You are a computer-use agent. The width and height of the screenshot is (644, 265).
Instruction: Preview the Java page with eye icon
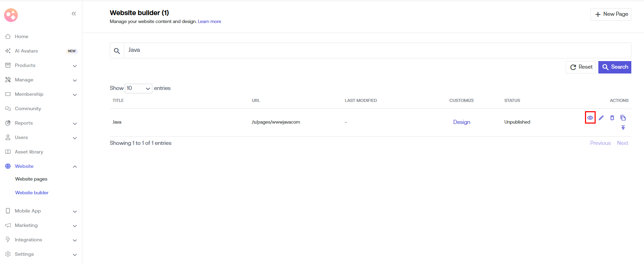click(590, 118)
